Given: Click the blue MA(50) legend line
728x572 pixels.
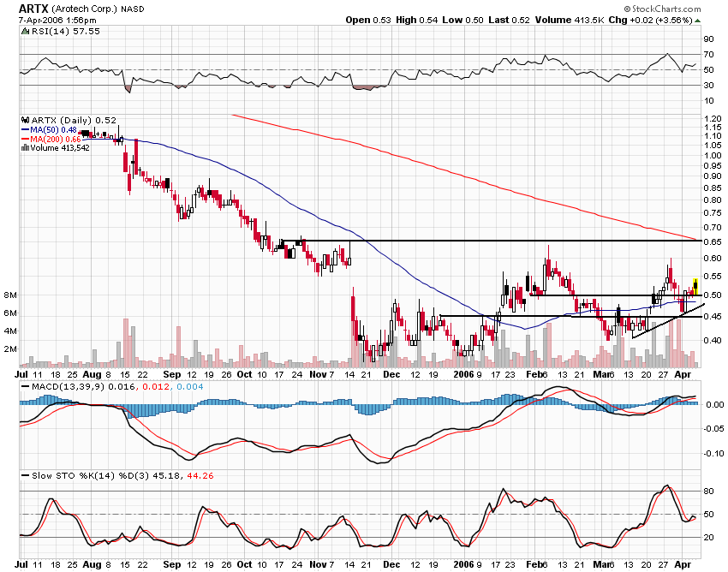Looking at the screenshot, I should 26,130.
